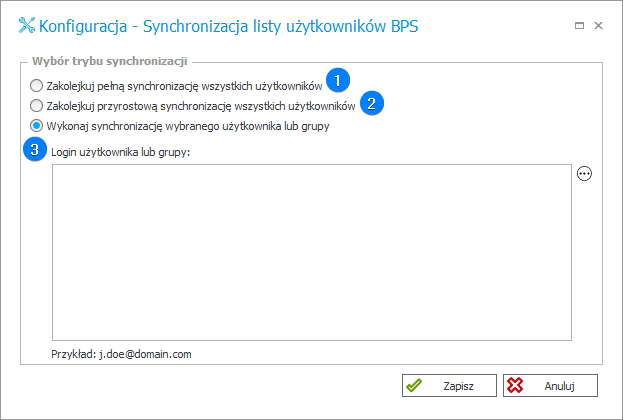Save configuration with Zapisz button
623x420 pixels.
click(x=449, y=385)
